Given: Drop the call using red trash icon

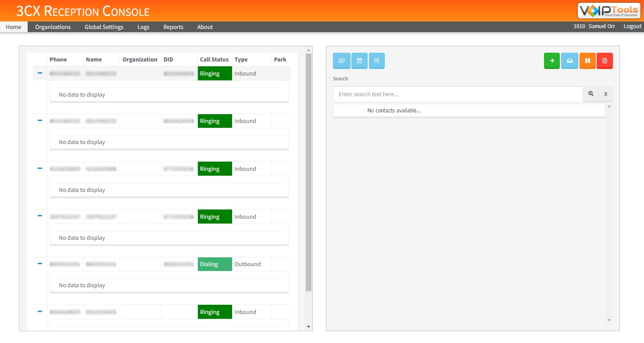Looking at the screenshot, I should (x=605, y=61).
